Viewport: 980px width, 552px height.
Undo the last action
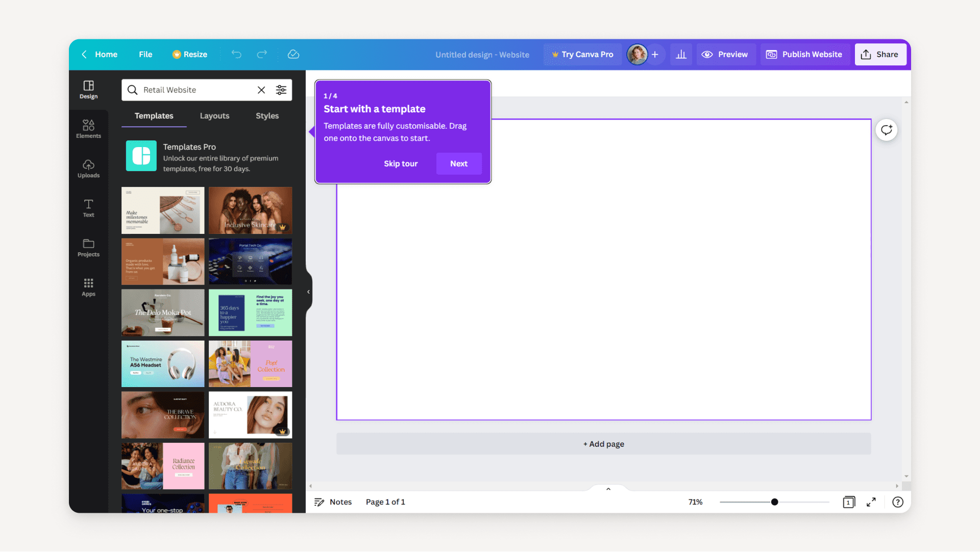point(236,54)
